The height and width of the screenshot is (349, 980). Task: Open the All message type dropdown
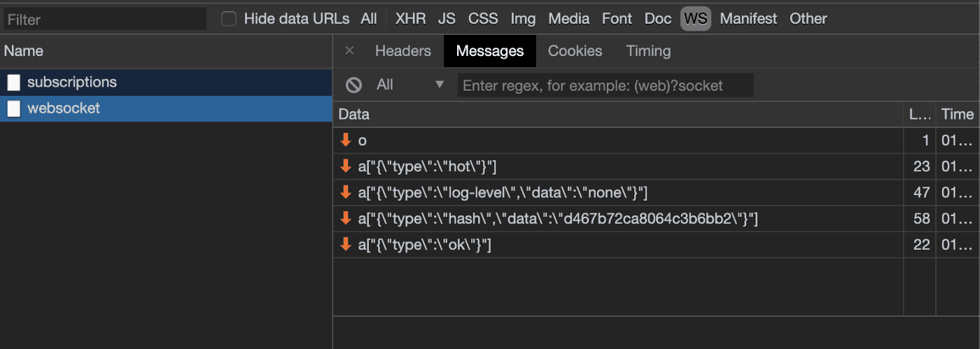(x=410, y=85)
